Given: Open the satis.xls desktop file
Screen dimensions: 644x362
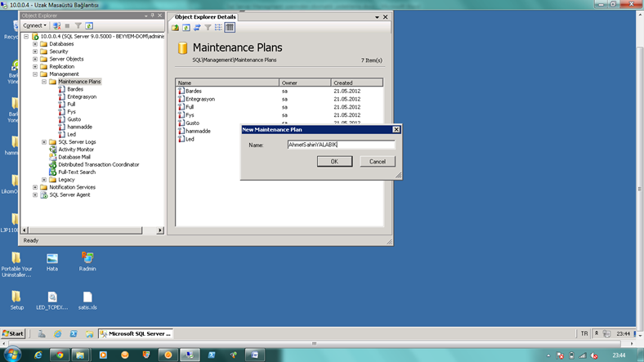Looking at the screenshot, I should click(x=87, y=301).
